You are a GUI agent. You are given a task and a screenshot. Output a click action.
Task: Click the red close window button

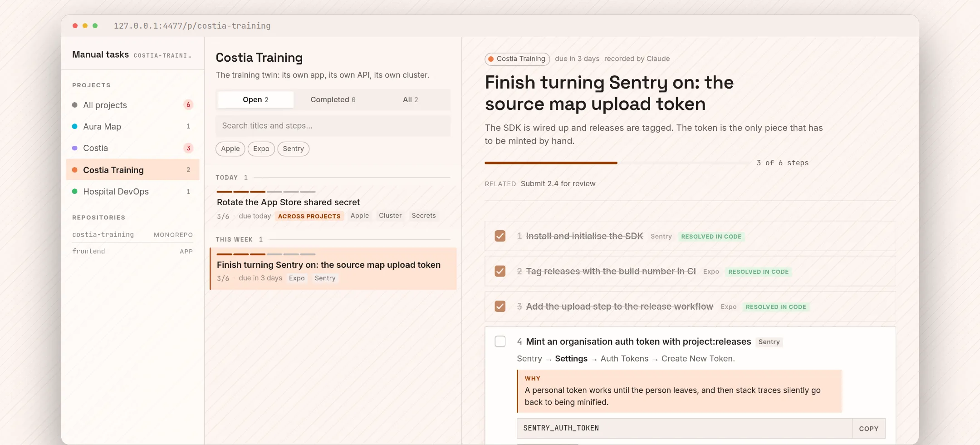[75, 26]
